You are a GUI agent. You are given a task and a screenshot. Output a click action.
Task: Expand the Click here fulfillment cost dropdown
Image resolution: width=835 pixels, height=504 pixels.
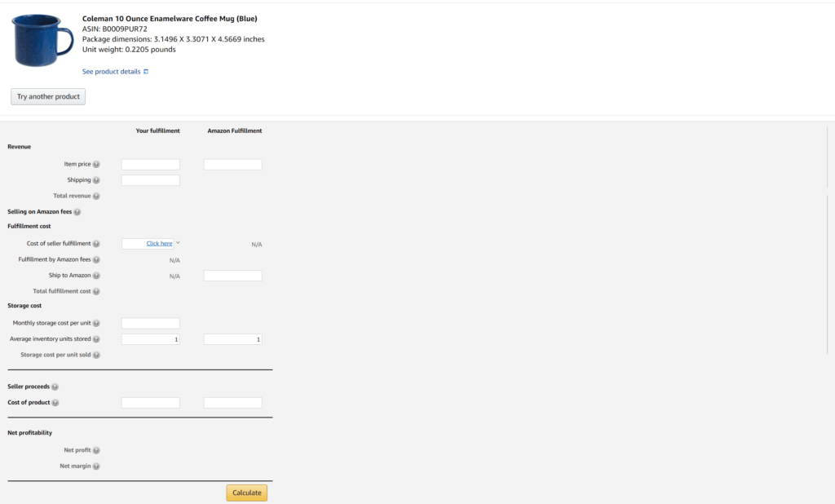[x=160, y=243]
